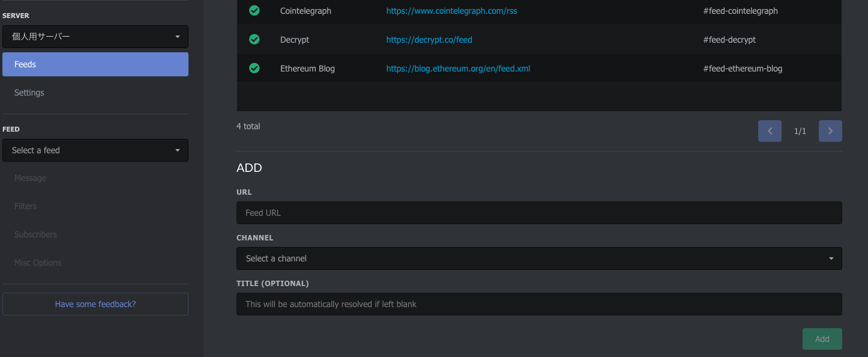868x357 pixels.
Task: Click the green check icon beside Cointelegraph
Action: pyautogui.click(x=255, y=10)
